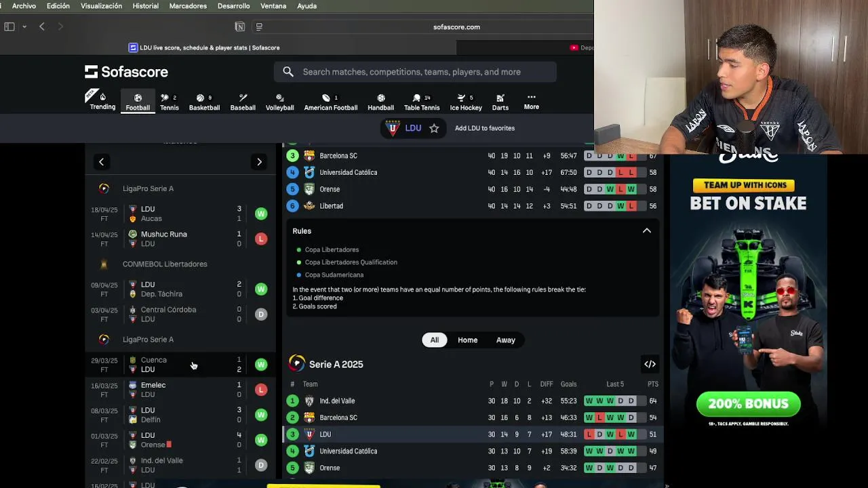
Task: Open LDU vs Aucas match 18/04/25
Action: (180, 213)
